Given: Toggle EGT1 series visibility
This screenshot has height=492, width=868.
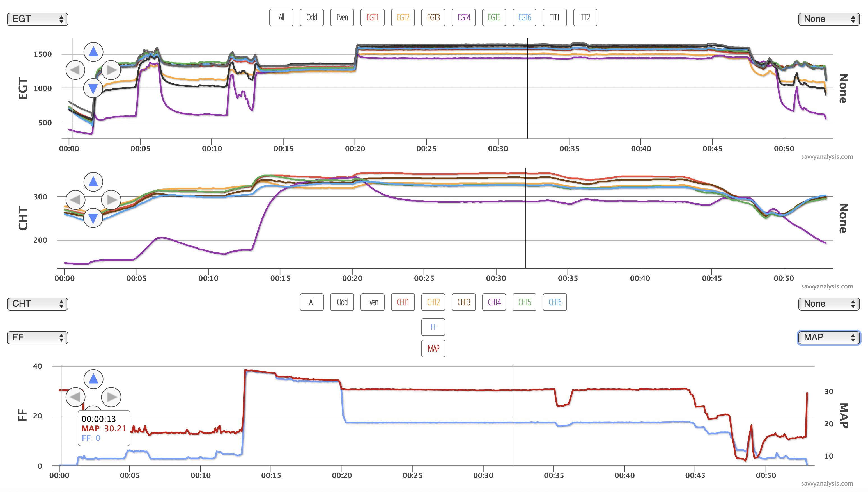Looking at the screenshot, I should pos(372,18).
